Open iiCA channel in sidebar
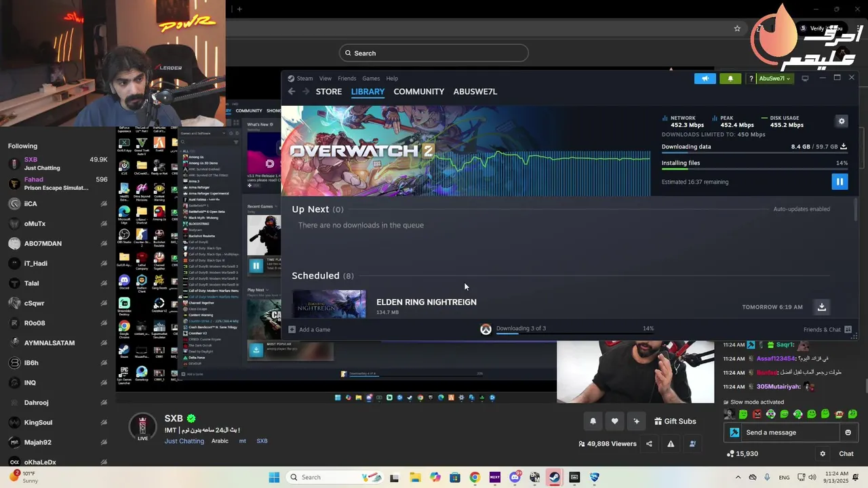Screen dimensions: 868x488 (58, 203)
